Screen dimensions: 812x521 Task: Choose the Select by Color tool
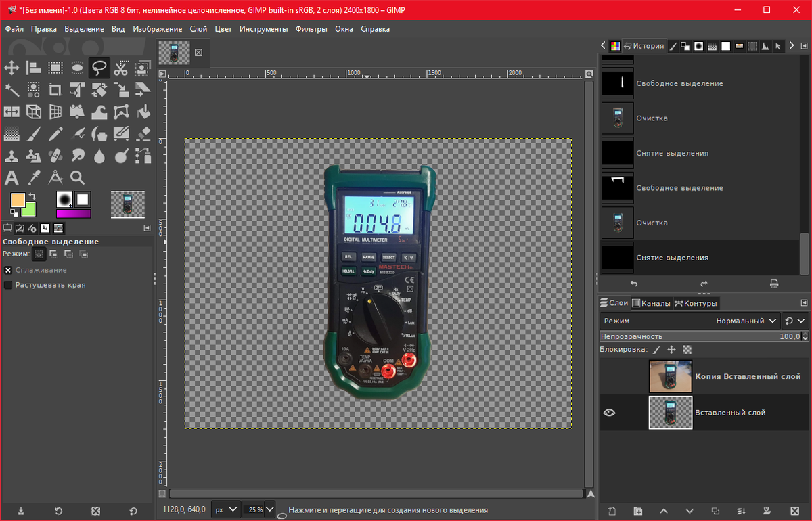click(x=33, y=90)
